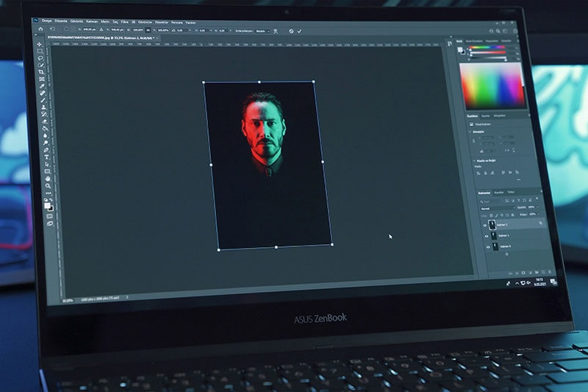Click the rainbow hue slider in Renk panel
The image size is (588, 392).
tap(487, 47)
